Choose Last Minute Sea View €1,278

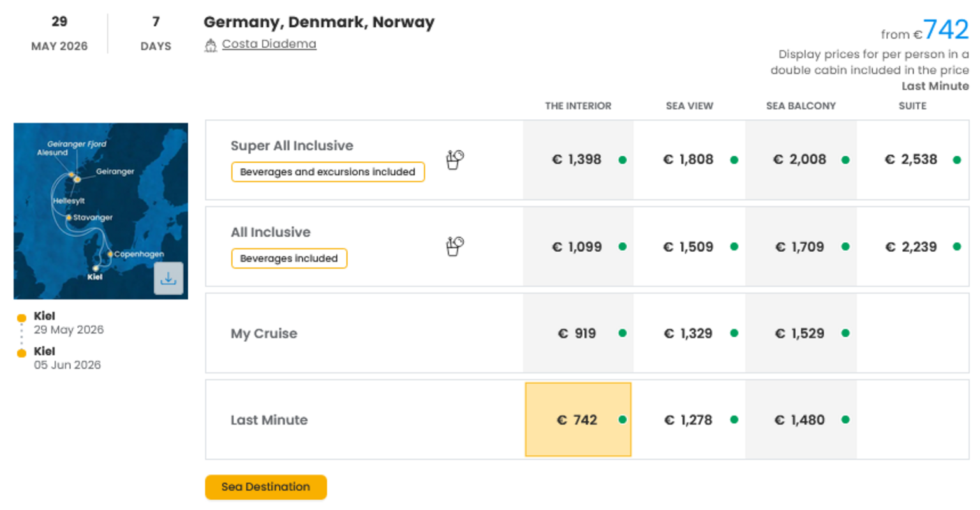[x=688, y=419]
